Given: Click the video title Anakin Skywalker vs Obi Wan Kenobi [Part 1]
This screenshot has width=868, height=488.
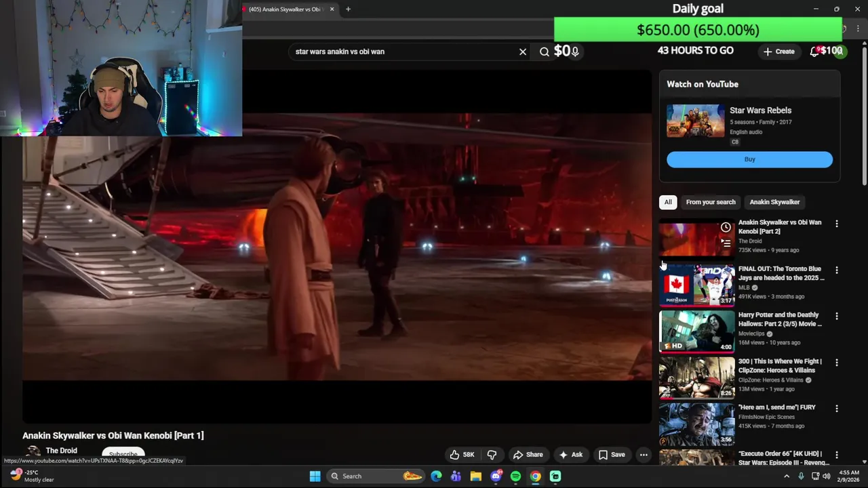Looking at the screenshot, I should [x=113, y=436].
